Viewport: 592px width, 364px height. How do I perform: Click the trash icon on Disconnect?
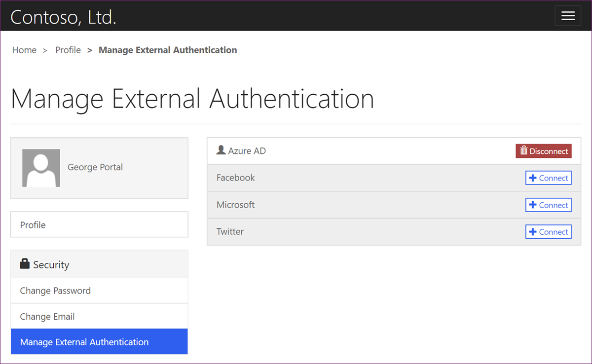pyautogui.click(x=524, y=151)
